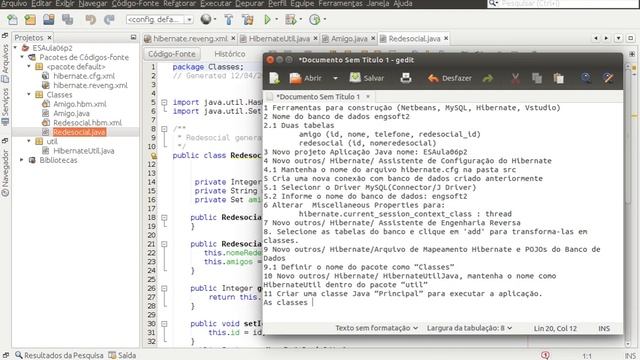Click the Build Project hammer icon

coord(229,19)
